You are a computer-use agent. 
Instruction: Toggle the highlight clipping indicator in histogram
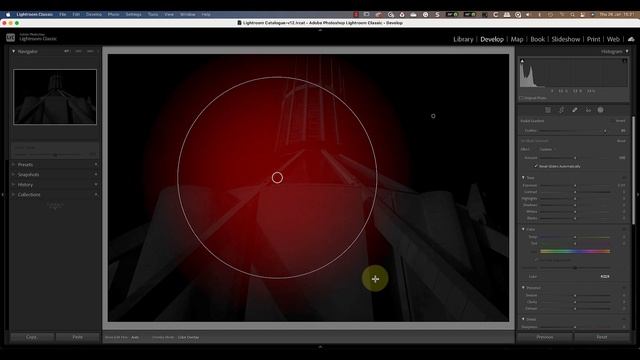[625, 61]
